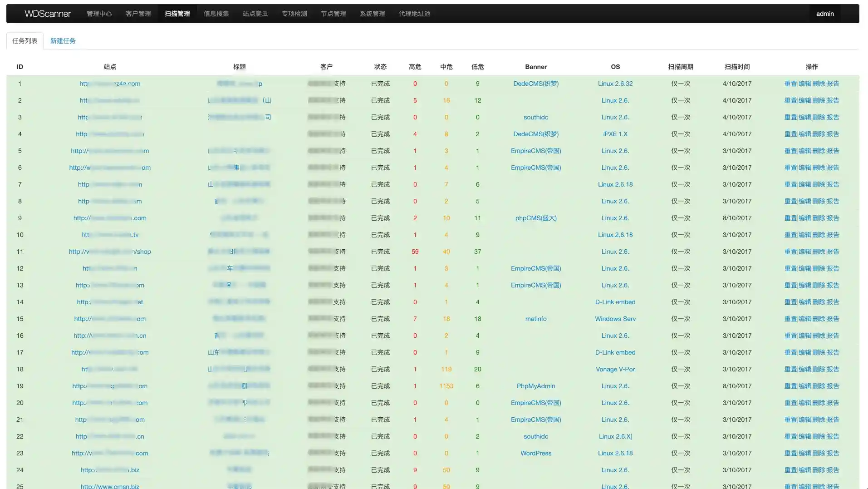868x489 pixels.
Task: Click 编辑 for task ID 5
Action: click(804, 151)
